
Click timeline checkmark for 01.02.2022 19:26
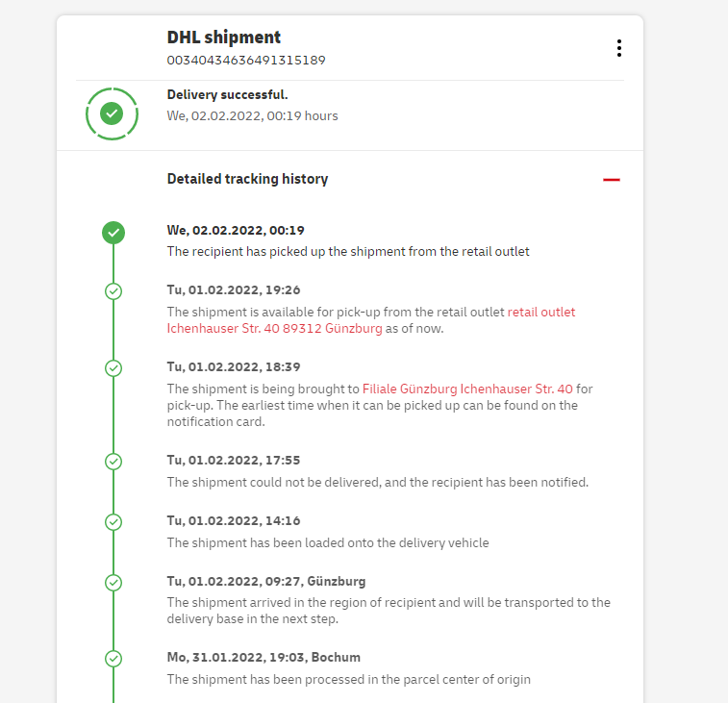(x=113, y=290)
